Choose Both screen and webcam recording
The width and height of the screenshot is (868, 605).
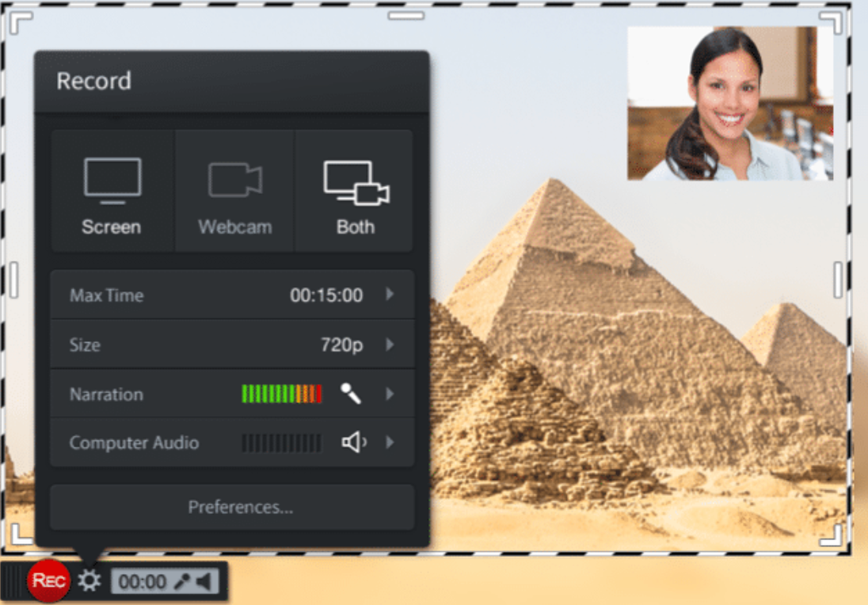coord(355,190)
